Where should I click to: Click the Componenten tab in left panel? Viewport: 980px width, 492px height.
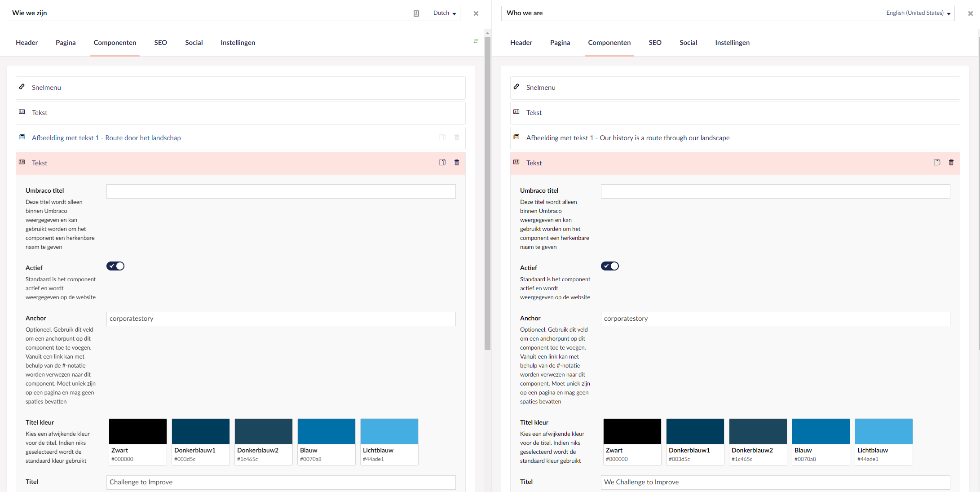115,42
